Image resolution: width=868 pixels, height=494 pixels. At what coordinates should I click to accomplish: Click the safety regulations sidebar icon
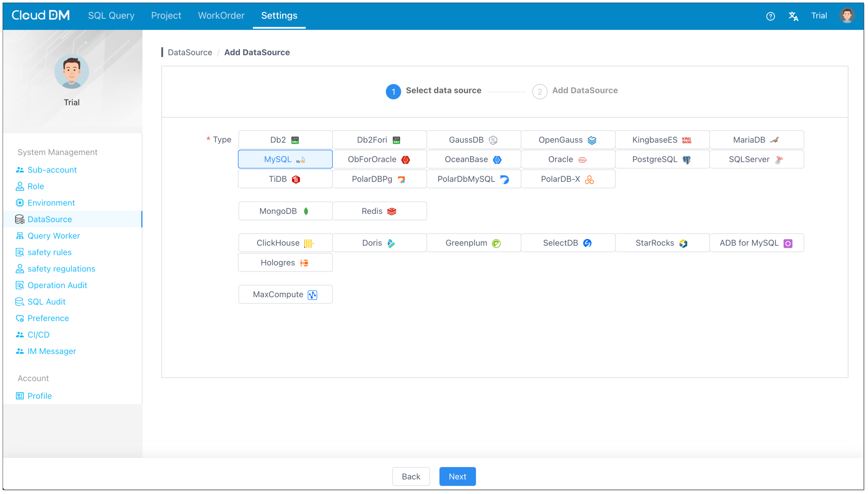click(x=20, y=269)
